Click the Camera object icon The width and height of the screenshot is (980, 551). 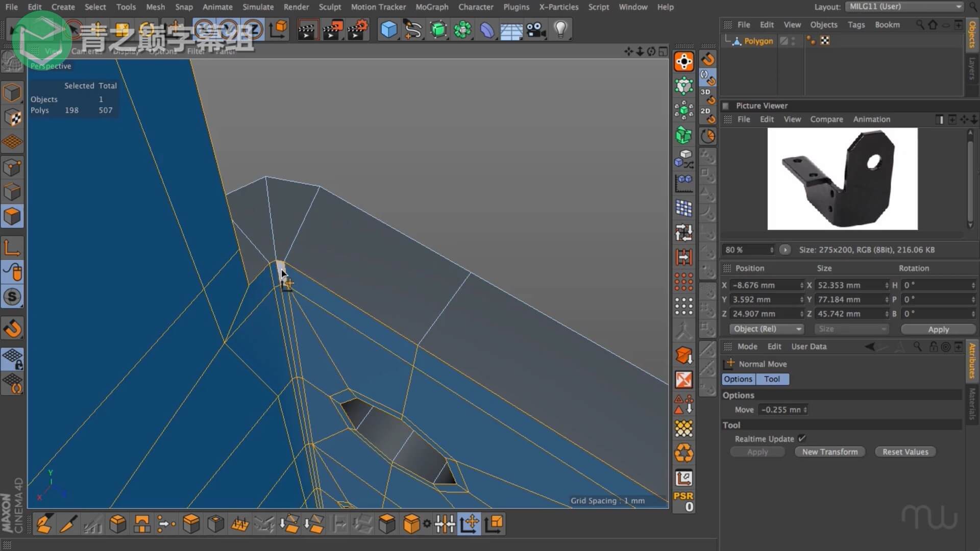(536, 30)
